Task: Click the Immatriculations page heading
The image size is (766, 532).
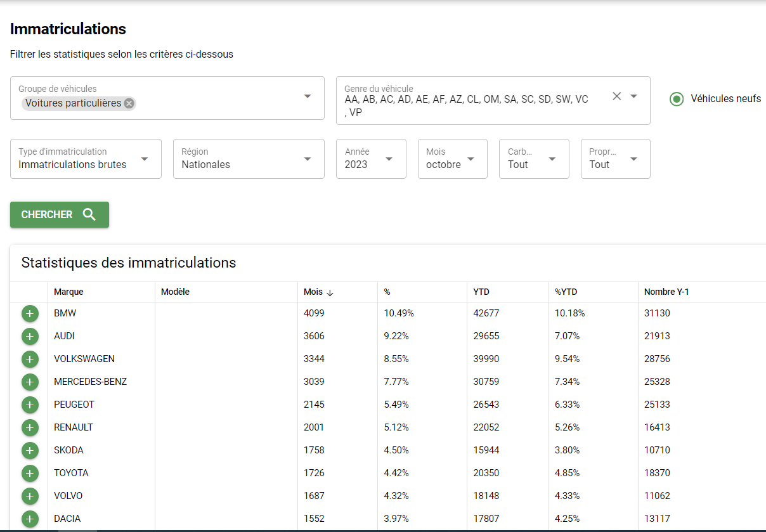Action: pos(68,29)
